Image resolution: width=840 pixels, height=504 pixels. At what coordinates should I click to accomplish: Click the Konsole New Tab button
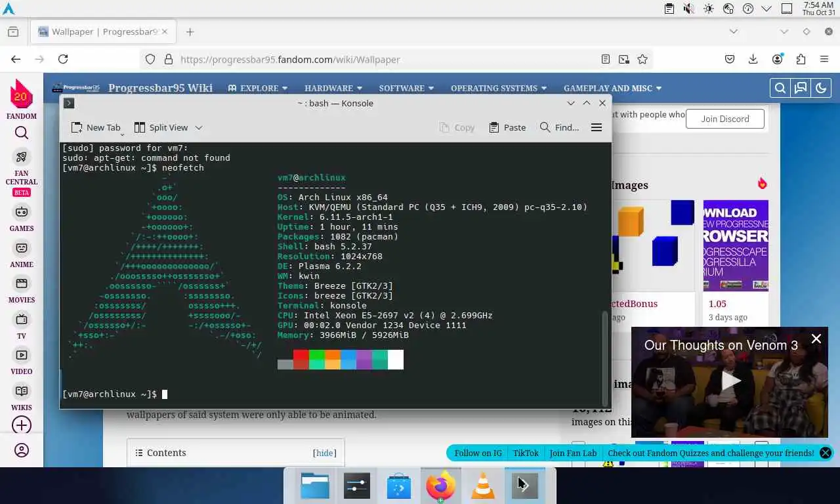pos(96,127)
